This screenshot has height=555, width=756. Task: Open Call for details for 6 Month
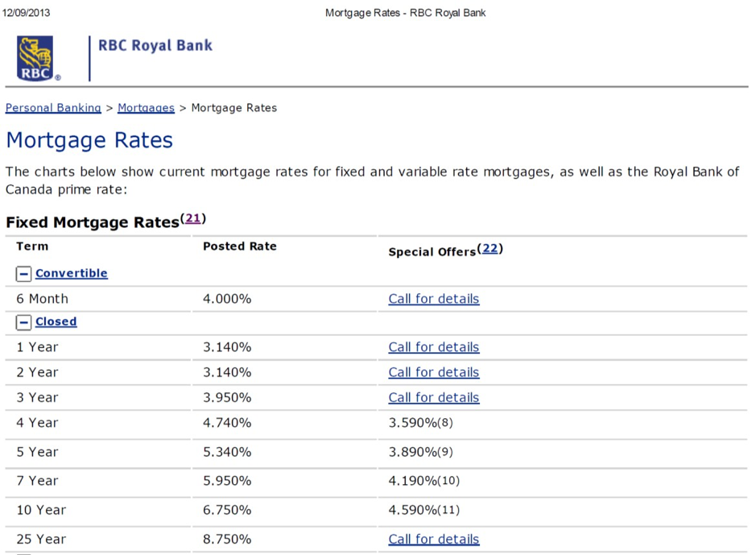pyautogui.click(x=434, y=299)
